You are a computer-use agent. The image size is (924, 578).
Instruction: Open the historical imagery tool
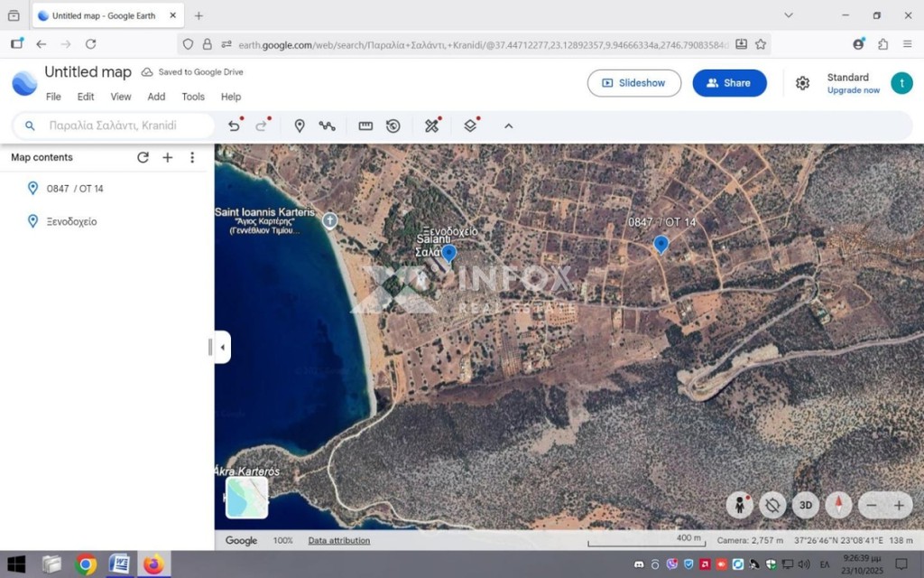click(393, 126)
